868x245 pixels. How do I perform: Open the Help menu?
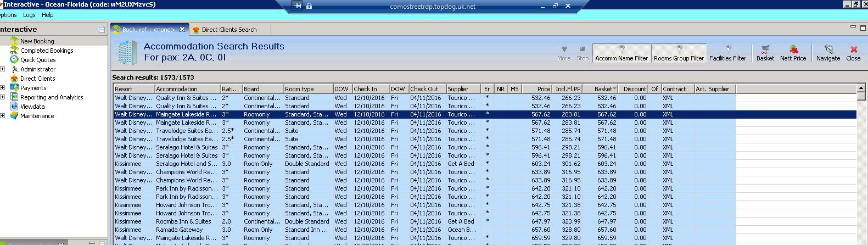48,15
